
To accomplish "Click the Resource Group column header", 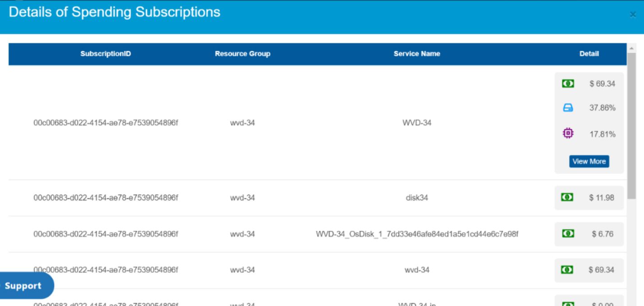I will coord(242,54).
